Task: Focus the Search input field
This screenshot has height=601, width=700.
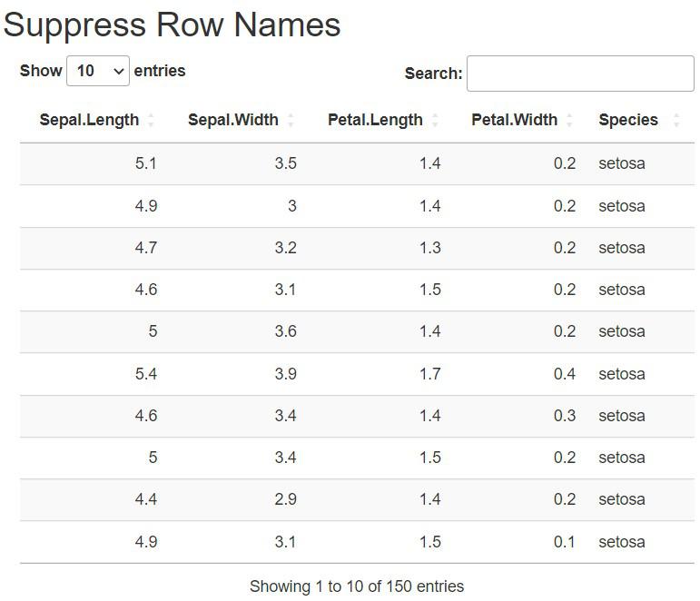Action: 580,74
